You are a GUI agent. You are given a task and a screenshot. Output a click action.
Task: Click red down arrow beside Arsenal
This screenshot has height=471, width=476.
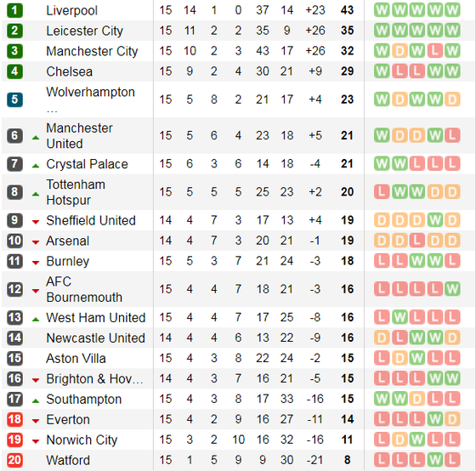36,242
